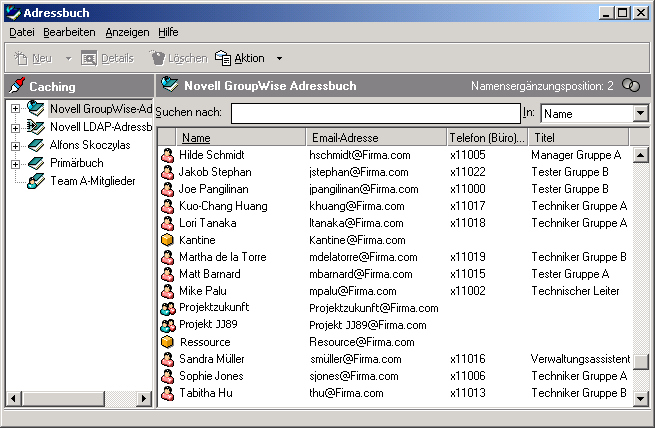Select the Alfons Skoczylas address book
Image resolution: width=655 pixels, height=428 pixels.
pyautogui.click(x=90, y=145)
